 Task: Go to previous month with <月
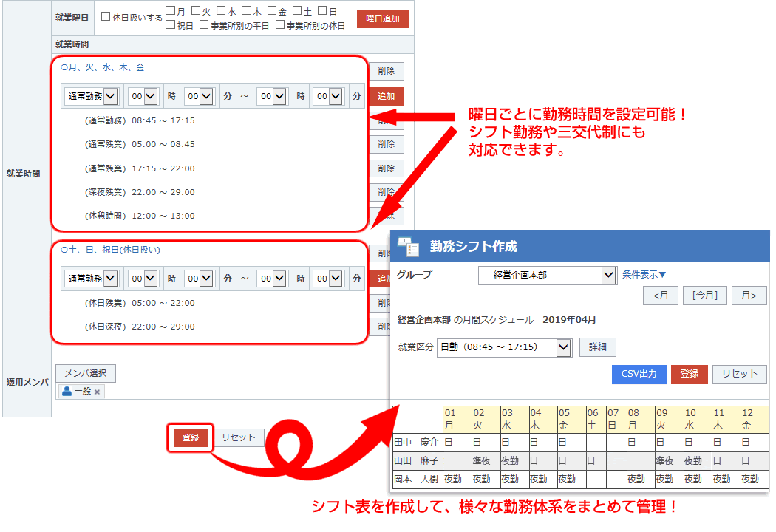660,296
